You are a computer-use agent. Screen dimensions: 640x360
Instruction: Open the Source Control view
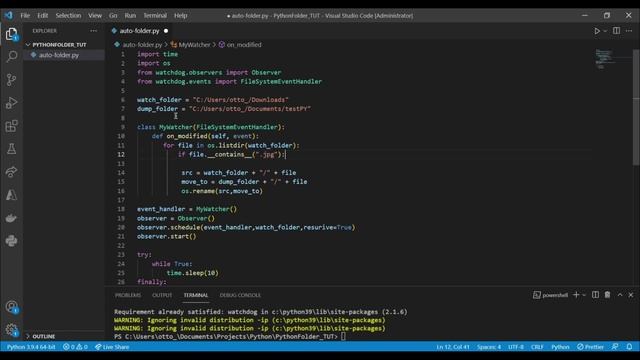coord(11,80)
